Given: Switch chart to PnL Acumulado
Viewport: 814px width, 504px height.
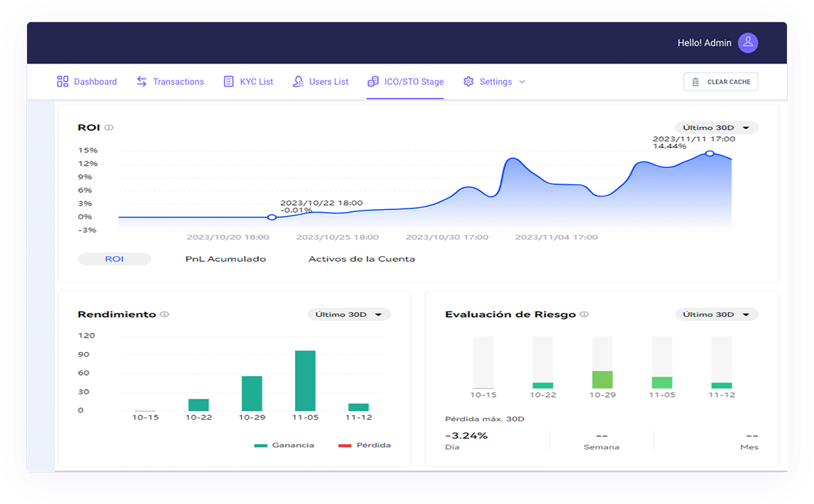Looking at the screenshot, I should [226, 259].
